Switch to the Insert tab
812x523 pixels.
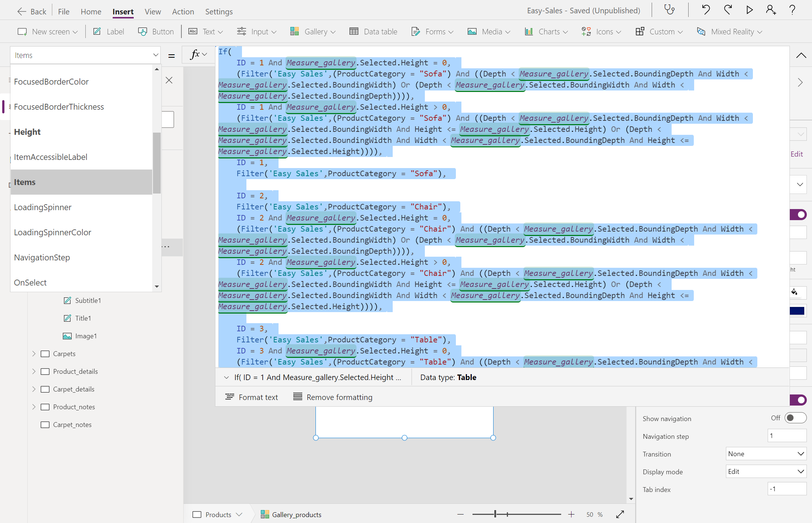pos(123,11)
